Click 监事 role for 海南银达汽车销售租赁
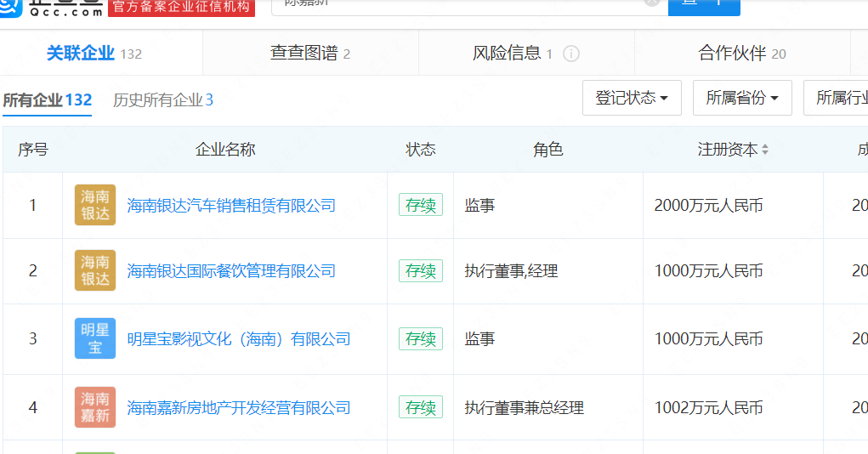Screen dimensions: 868x454 [479, 206]
